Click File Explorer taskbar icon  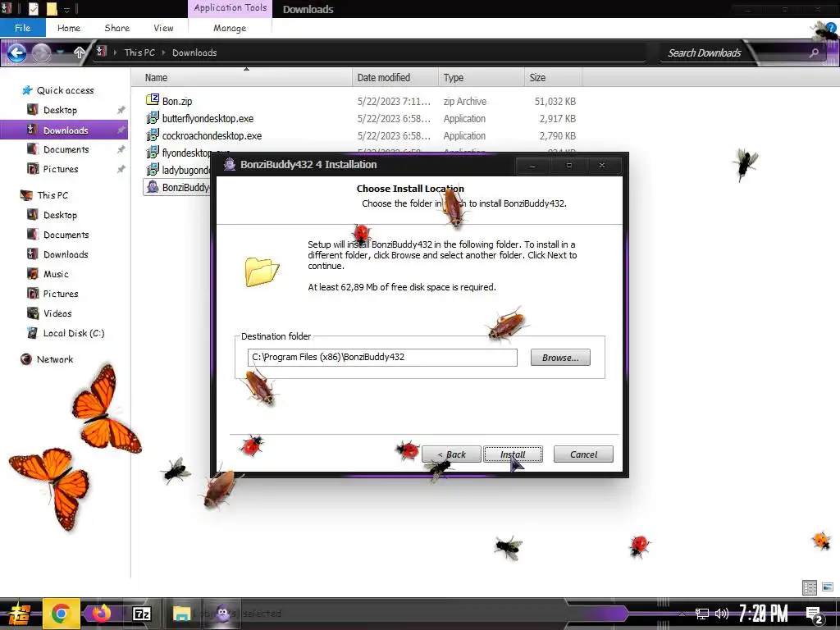181,614
